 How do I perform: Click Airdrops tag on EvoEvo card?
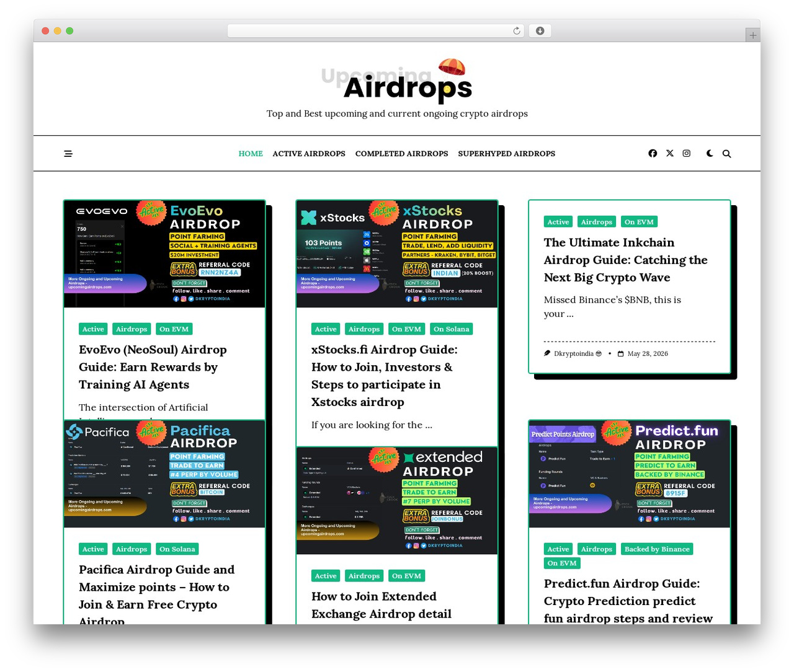point(132,329)
